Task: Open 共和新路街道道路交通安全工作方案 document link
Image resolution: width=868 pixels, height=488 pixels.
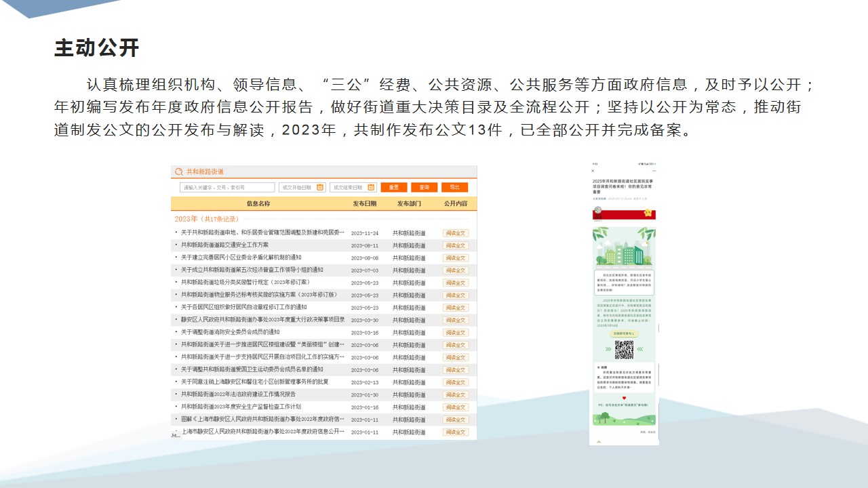Action: coord(224,245)
